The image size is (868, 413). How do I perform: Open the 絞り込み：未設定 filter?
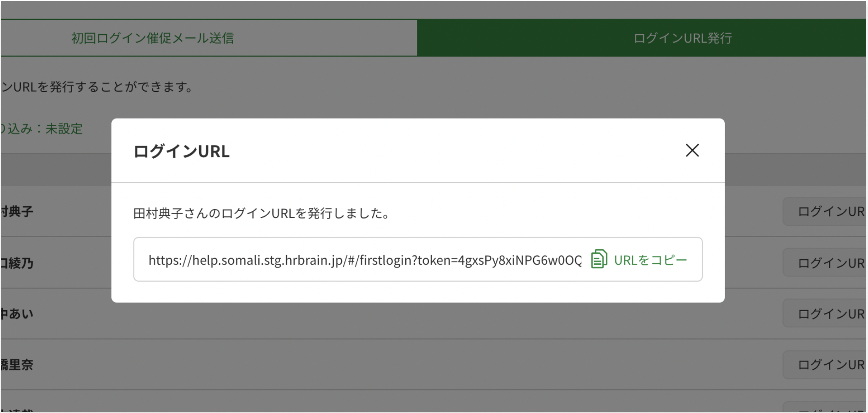point(42,129)
